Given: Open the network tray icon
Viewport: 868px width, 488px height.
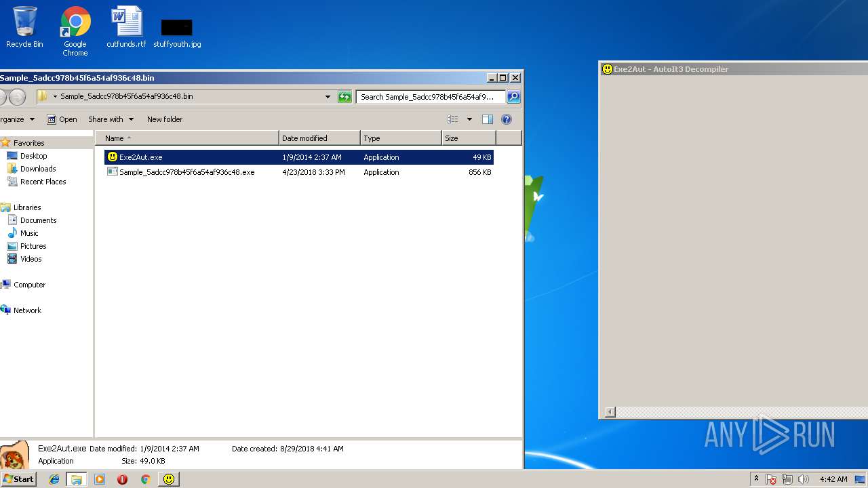Looking at the screenshot, I should pos(787,479).
